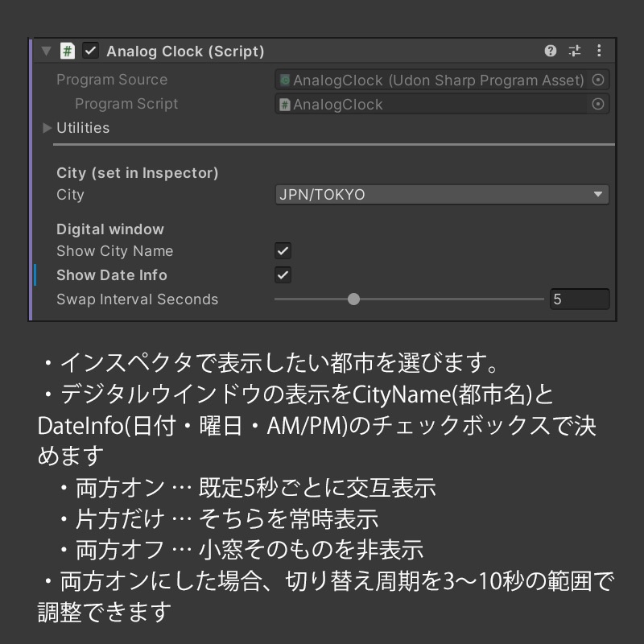
Task: Click the Show City Name label
Action: point(114,251)
